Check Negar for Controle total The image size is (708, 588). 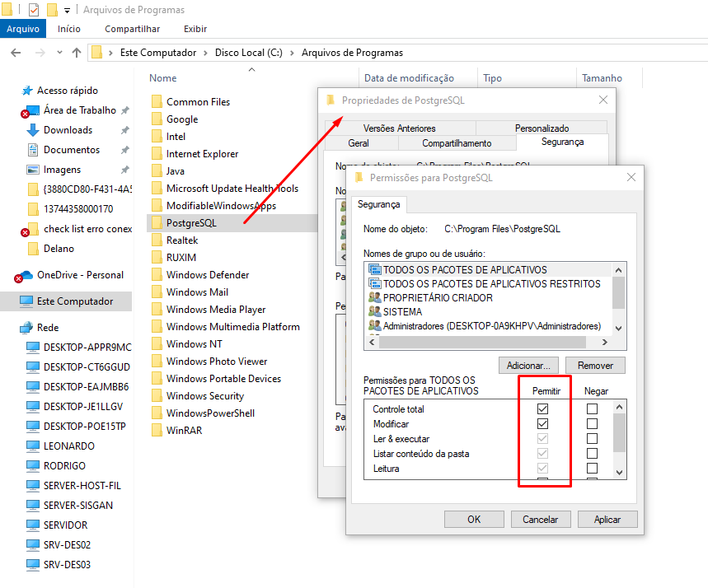coord(592,409)
